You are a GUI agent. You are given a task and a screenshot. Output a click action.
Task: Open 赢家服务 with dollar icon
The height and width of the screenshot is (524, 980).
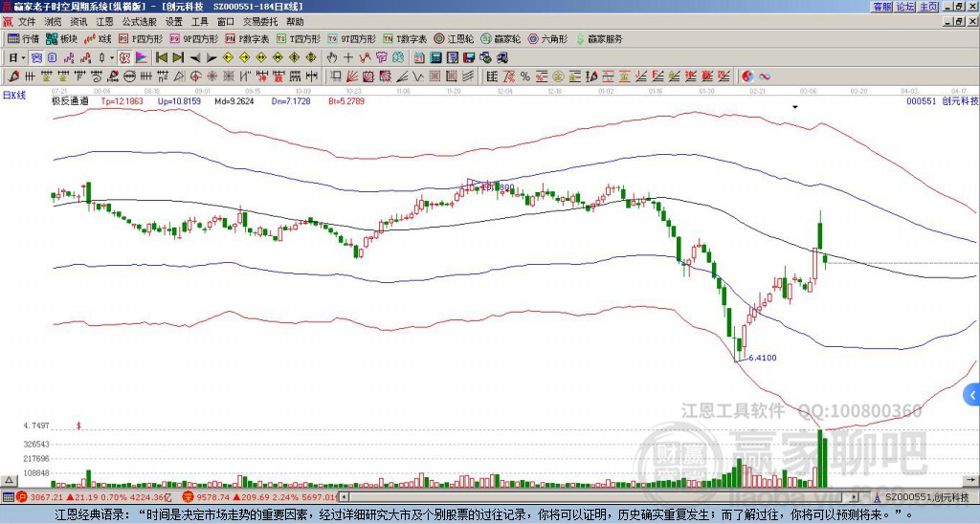click(x=599, y=38)
